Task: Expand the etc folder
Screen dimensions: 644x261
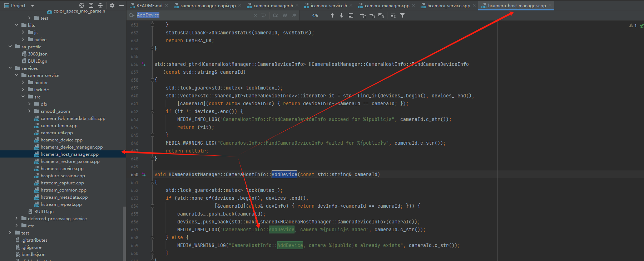Action: 16,226
